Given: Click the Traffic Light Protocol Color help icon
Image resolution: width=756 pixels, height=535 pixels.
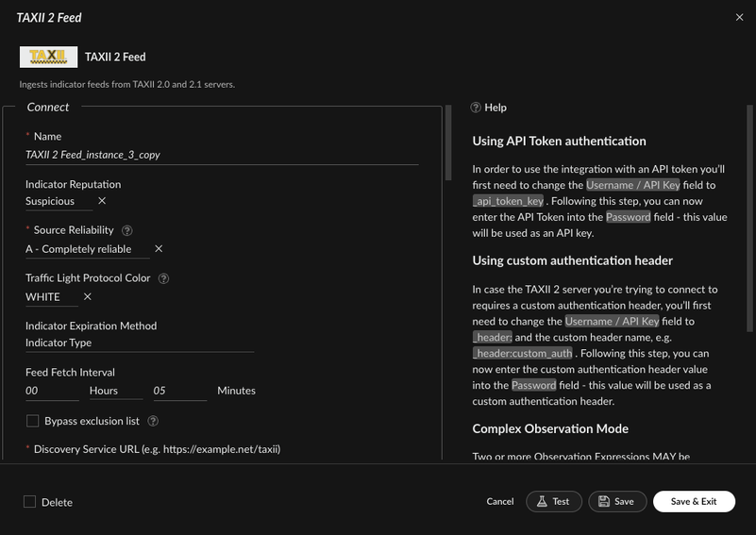Looking at the screenshot, I should tap(163, 278).
